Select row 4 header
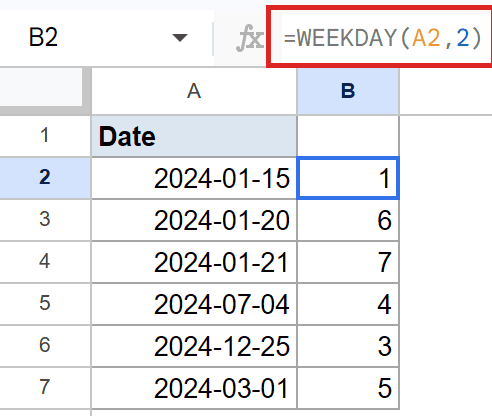Viewport: 492px width, 416px height. pyautogui.click(x=45, y=262)
